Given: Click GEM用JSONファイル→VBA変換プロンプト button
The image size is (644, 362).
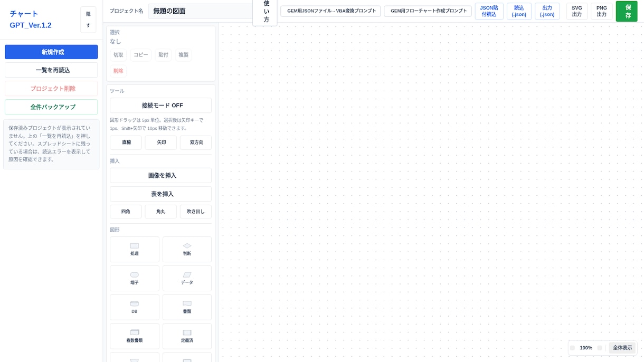Looking at the screenshot, I should tap(330, 11).
